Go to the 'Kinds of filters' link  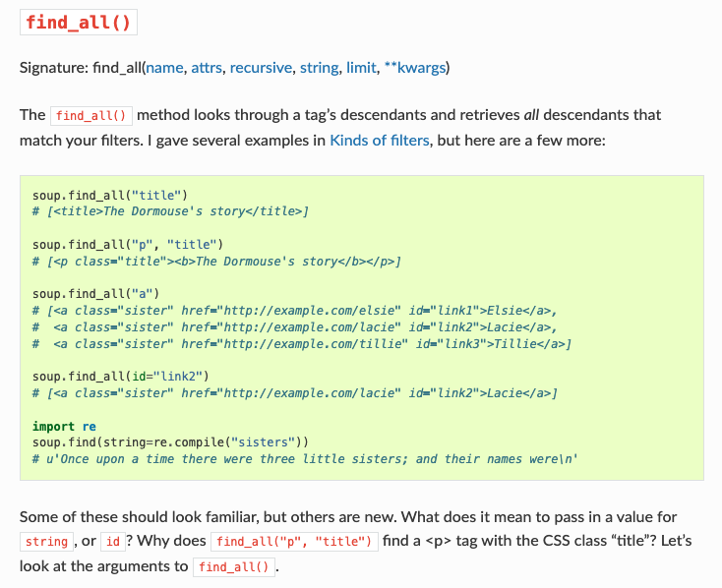(x=379, y=140)
